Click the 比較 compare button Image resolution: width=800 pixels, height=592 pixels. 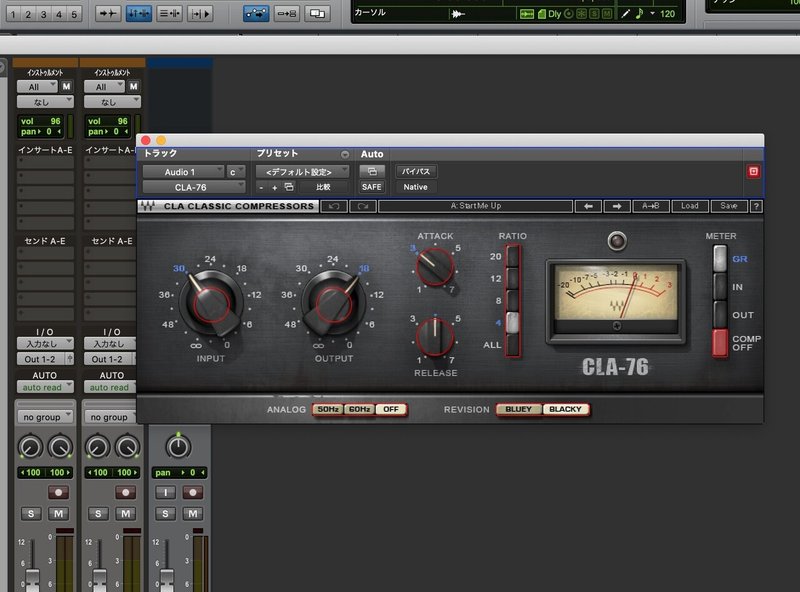323,187
